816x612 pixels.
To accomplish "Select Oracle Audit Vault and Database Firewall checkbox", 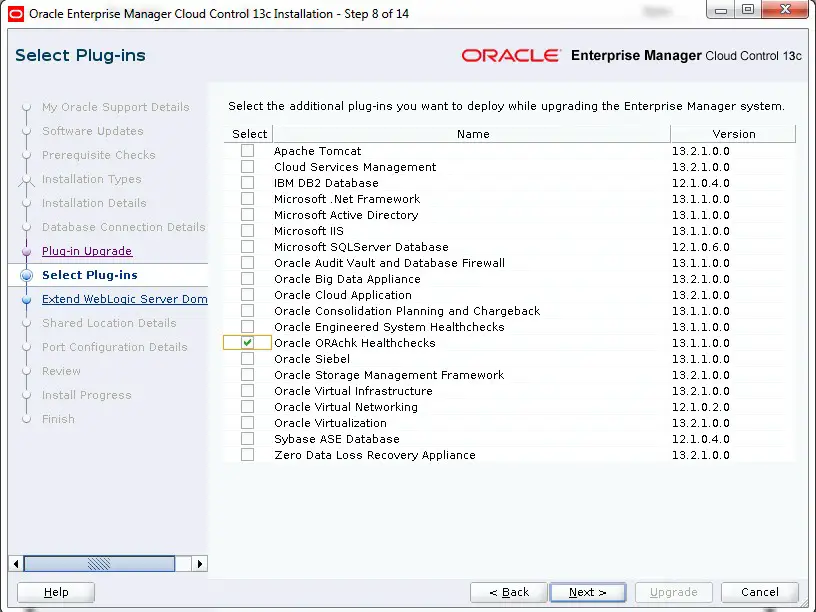I will (x=247, y=263).
